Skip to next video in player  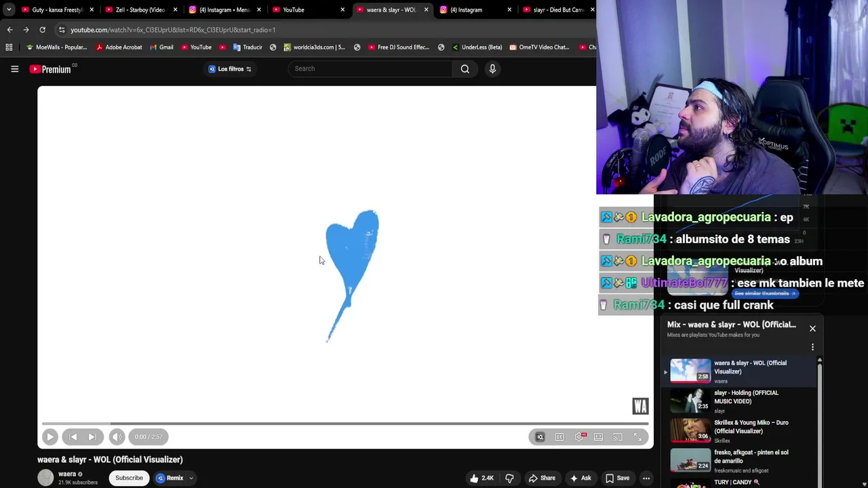(92, 437)
